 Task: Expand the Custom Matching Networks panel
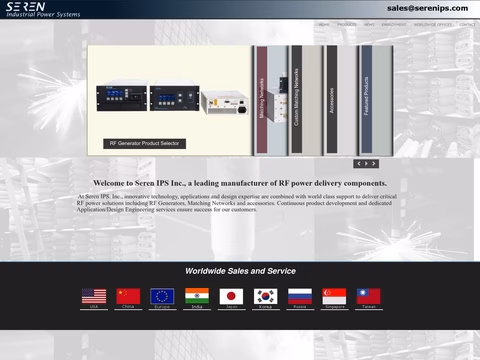coord(297,99)
